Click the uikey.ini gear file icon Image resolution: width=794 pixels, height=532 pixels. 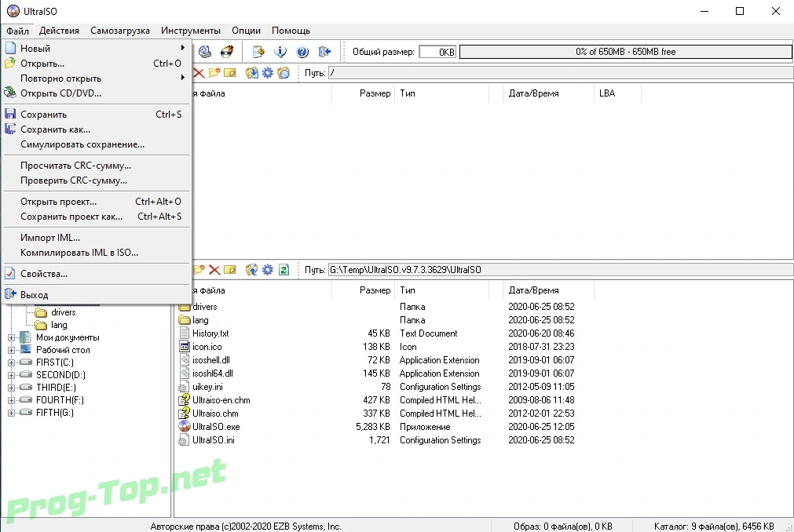(183, 387)
